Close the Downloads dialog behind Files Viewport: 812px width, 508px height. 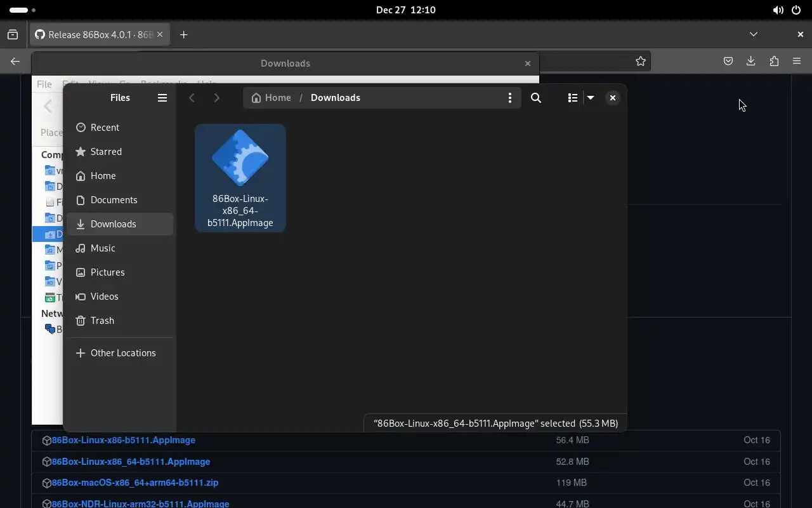tap(528, 63)
